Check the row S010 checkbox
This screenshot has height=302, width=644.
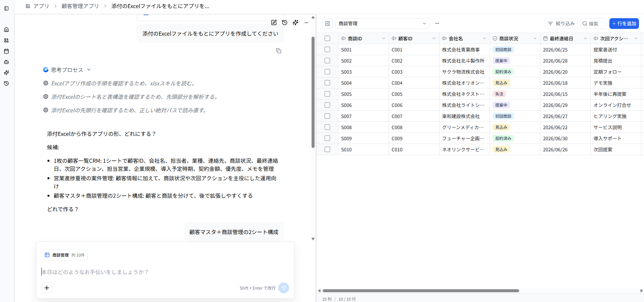pos(327,149)
